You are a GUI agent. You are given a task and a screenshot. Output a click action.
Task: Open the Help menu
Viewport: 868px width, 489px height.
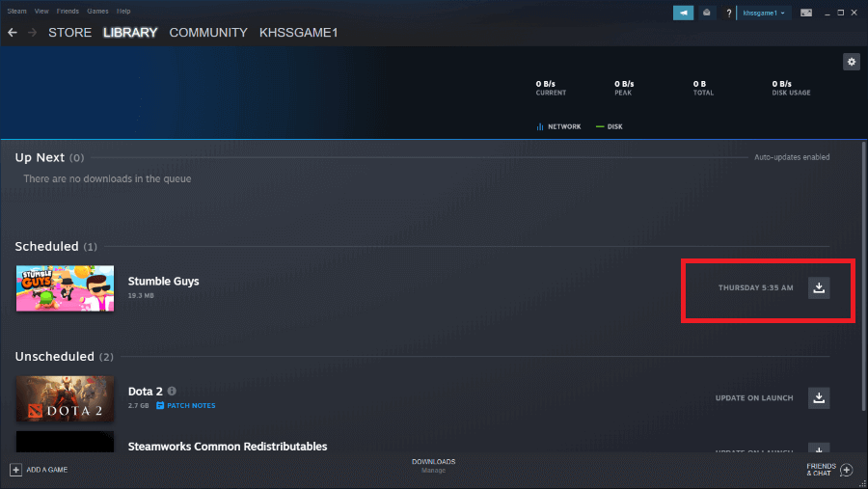point(123,11)
